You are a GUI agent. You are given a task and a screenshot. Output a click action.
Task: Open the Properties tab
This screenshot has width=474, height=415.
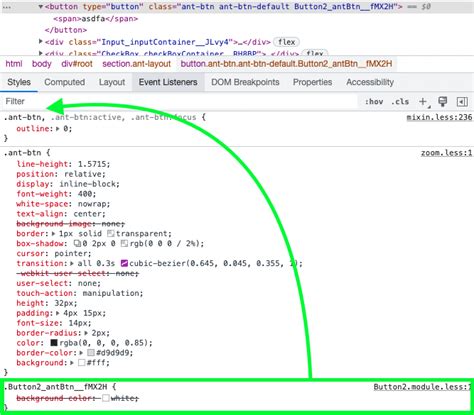[x=312, y=82]
